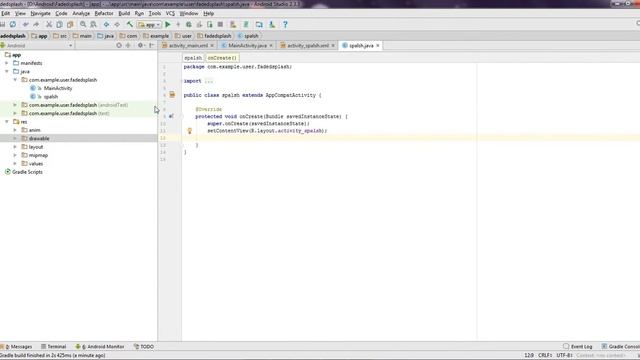Open the app run configuration dropdown

pyautogui.click(x=149, y=24)
